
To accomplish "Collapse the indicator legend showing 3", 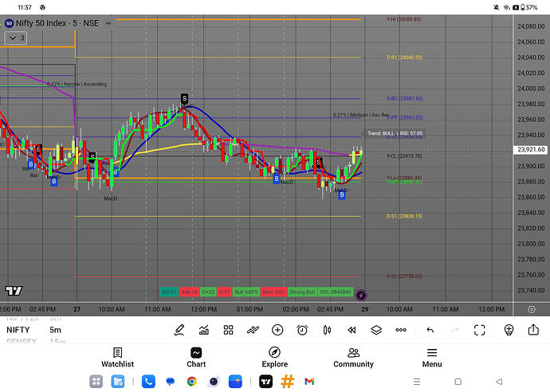I will click(x=16, y=38).
